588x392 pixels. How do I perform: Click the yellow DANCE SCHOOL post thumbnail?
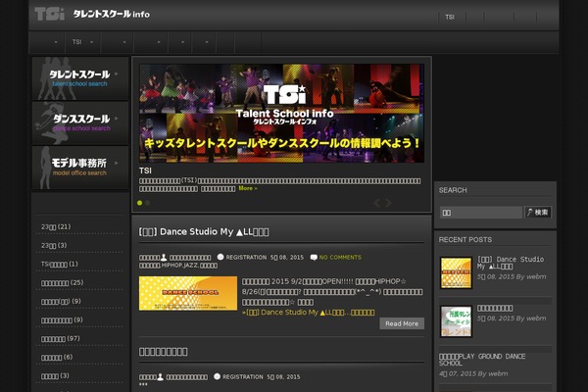point(188,293)
